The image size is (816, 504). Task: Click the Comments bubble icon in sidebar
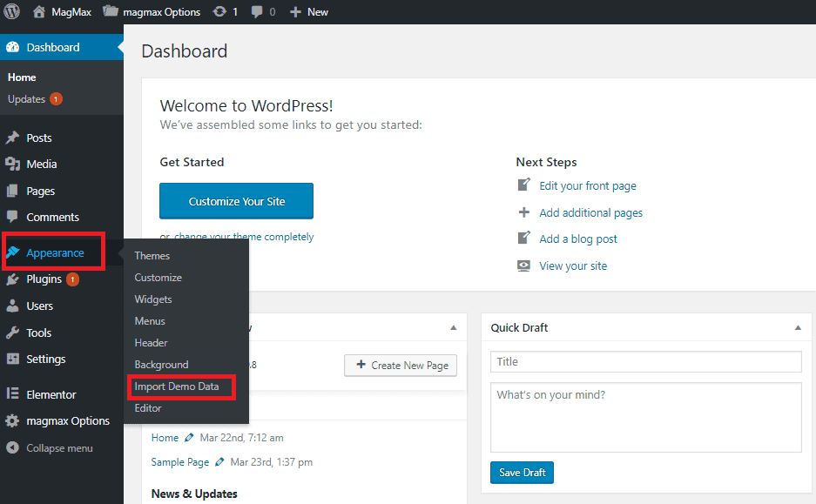12,217
